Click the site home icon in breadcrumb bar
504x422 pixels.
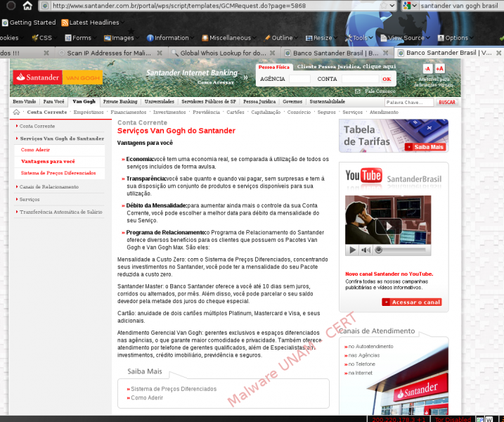coord(17,112)
